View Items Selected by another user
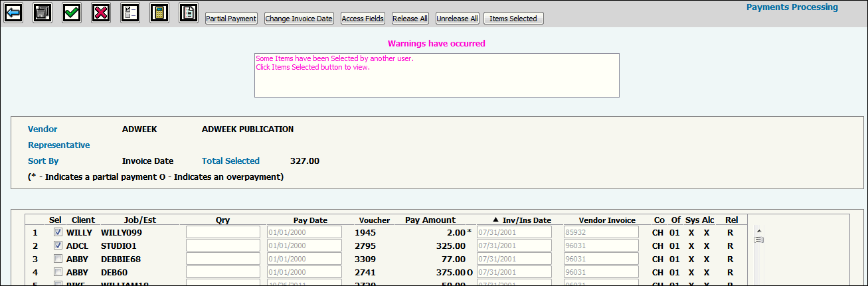Image resolution: width=868 pixels, height=286 pixels. (513, 19)
